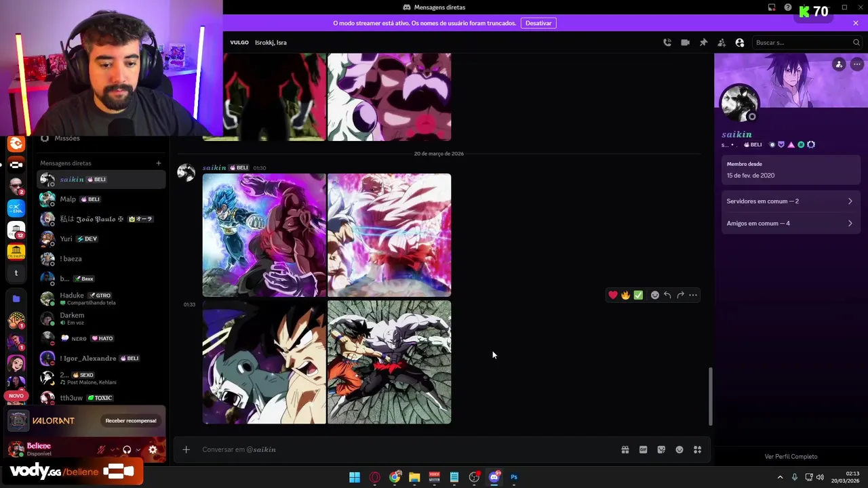Click the chat scrollbar thumb

click(x=711, y=396)
